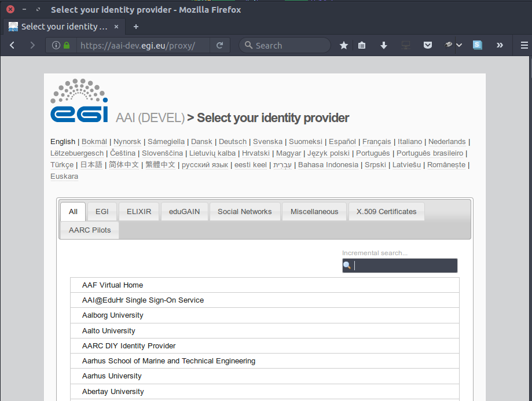Viewport: 532px width, 401px height.
Task: Choose Aalborg University from the list
Action: click(113, 315)
